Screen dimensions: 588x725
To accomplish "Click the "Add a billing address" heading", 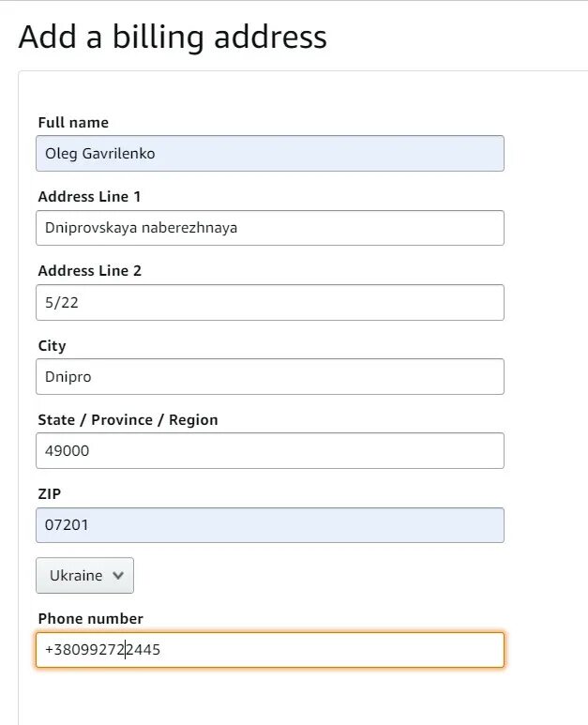I will 173,37.
